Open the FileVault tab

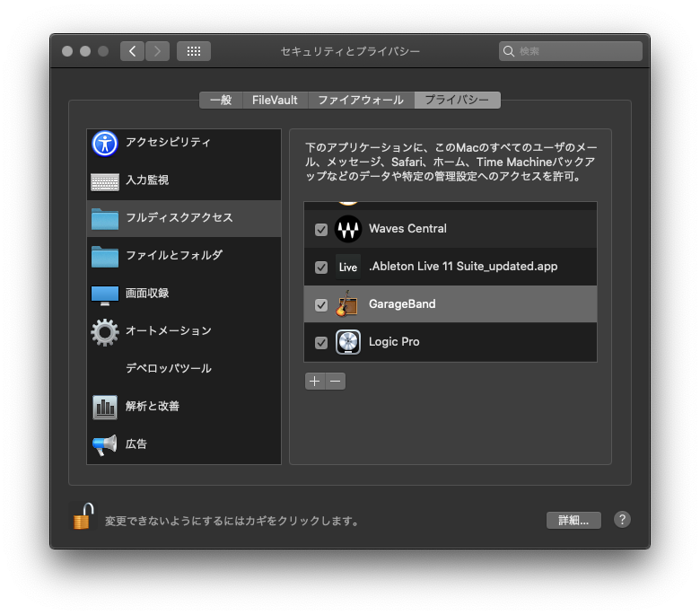point(275,100)
